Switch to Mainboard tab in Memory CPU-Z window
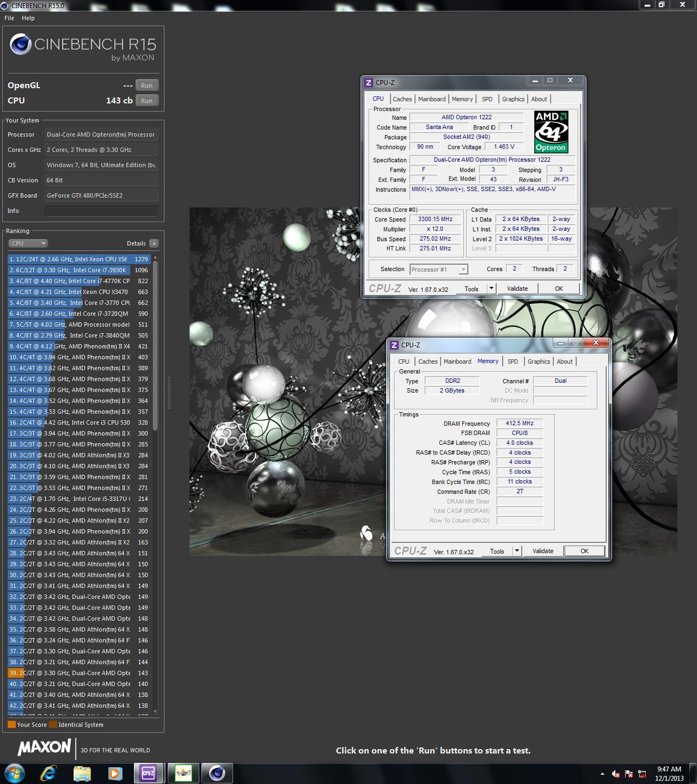697x784 pixels. click(457, 362)
